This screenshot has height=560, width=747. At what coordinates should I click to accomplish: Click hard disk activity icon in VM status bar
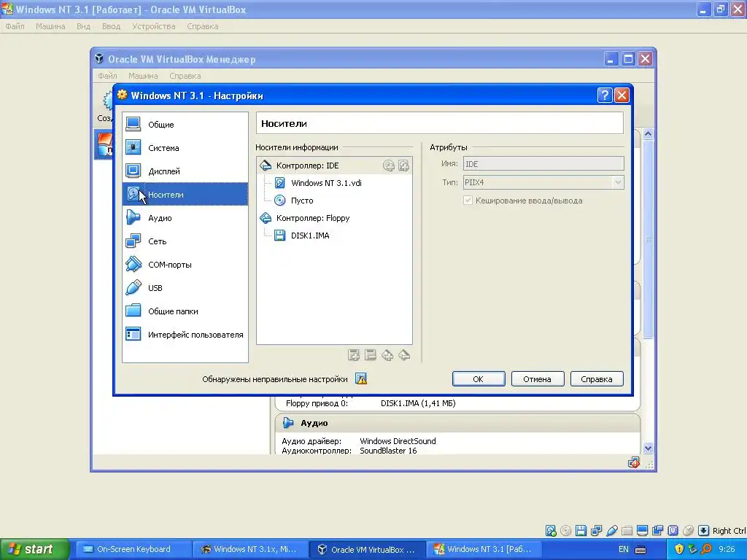(551, 531)
